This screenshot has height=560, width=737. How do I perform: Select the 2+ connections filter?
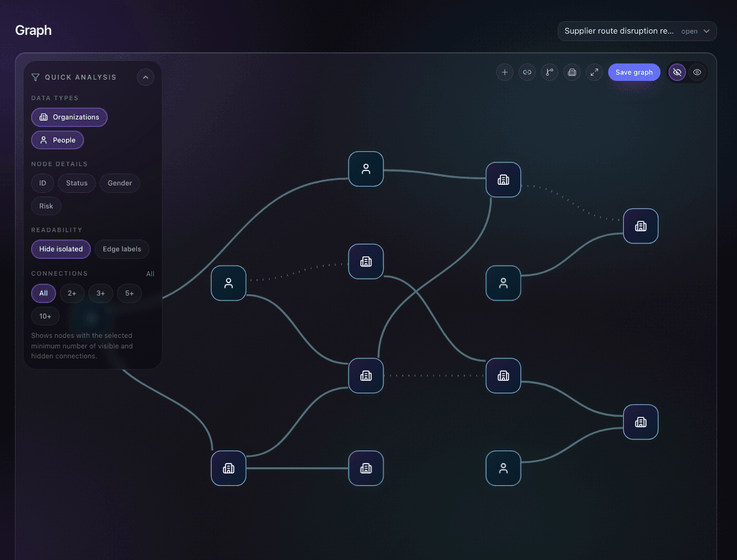point(72,293)
